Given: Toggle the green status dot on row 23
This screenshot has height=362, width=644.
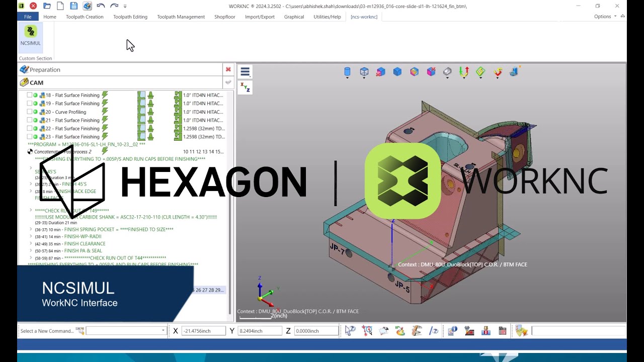Looking at the screenshot, I should tap(35, 137).
